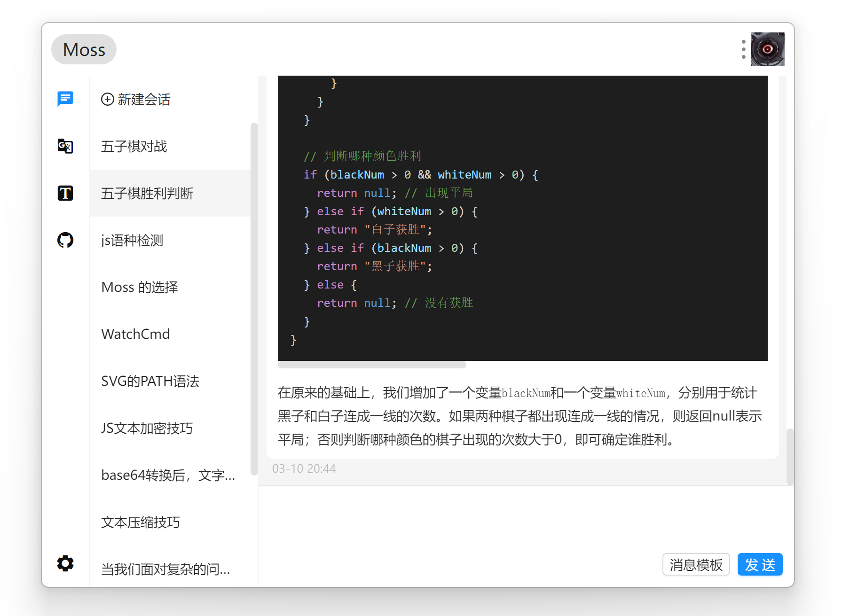Screen dimensions: 842x616
Task: Click the comment 没有获胜 in code
Action: tap(439, 303)
